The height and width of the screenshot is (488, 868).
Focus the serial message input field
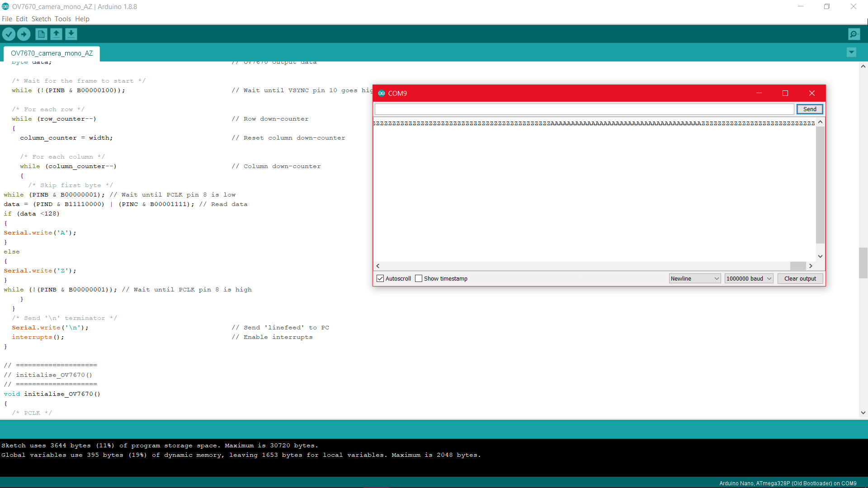click(x=584, y=109)
